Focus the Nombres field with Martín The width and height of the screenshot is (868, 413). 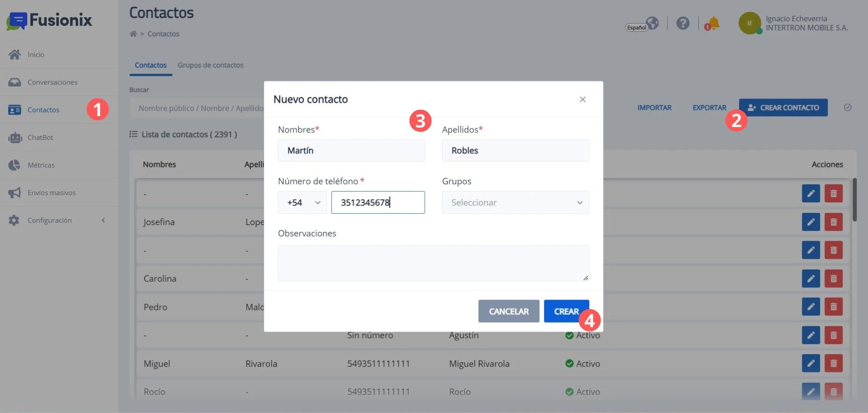[x=351, y=151]
